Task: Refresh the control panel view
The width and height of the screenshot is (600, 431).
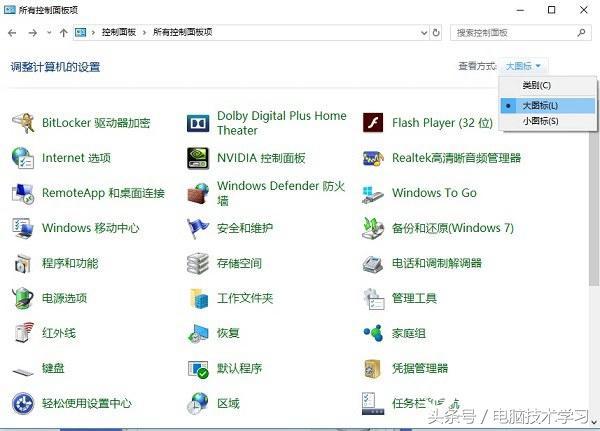Action: coord(436,33)
